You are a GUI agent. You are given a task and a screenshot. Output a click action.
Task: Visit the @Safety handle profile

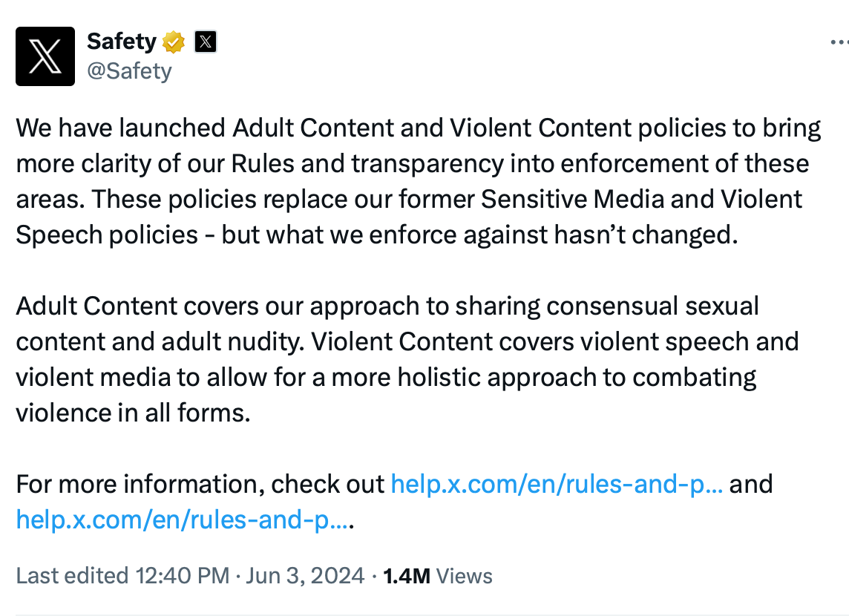click(129, 71)
